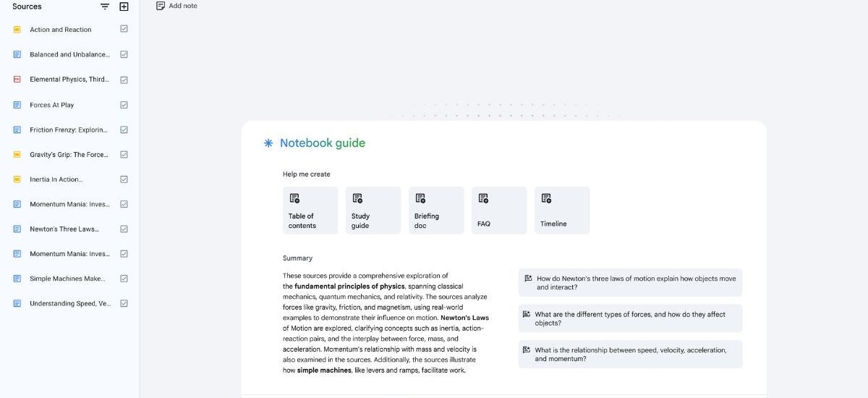Screen dimensions: 868x398
Task: Uncheck the Action and Reaction source
Action: 124,30
